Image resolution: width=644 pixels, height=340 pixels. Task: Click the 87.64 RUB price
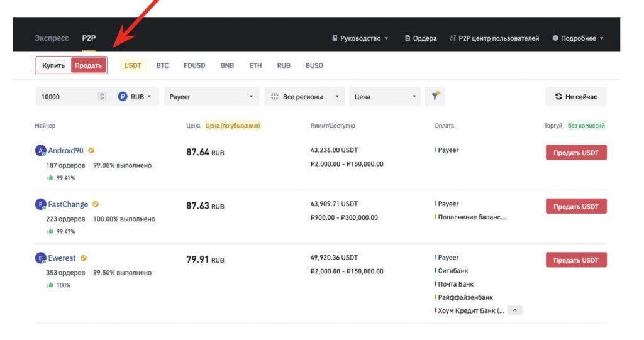206,152
